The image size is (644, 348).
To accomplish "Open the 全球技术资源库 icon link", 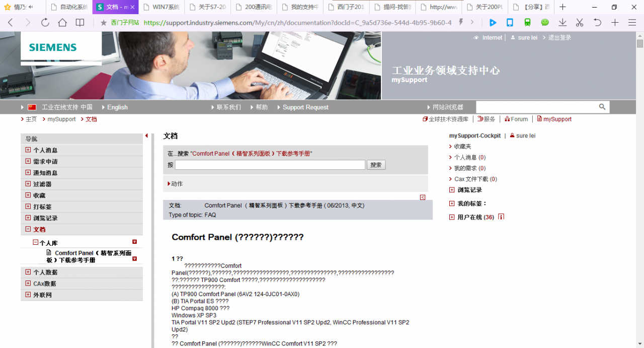I will pyautogui.click(x=425, y=119).
